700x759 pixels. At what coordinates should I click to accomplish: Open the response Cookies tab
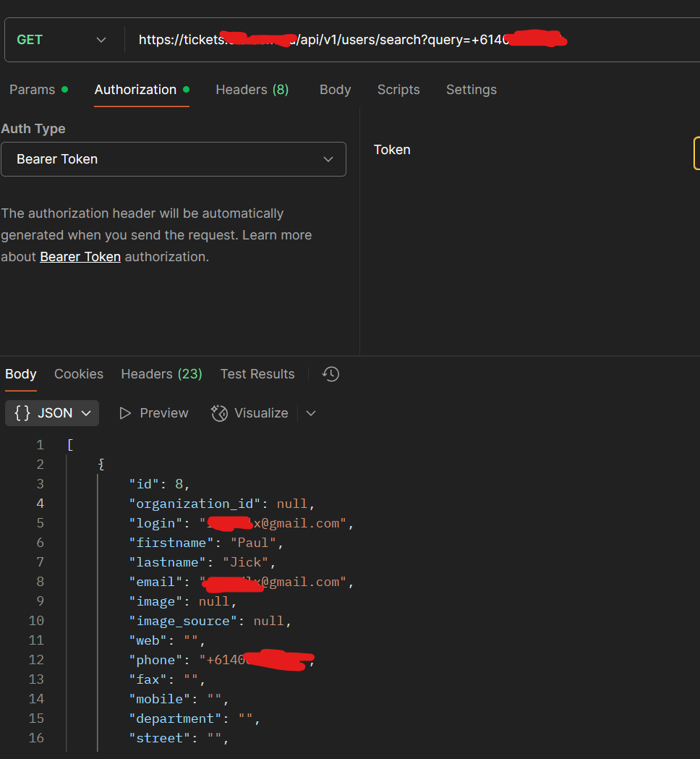coord(79,374)
